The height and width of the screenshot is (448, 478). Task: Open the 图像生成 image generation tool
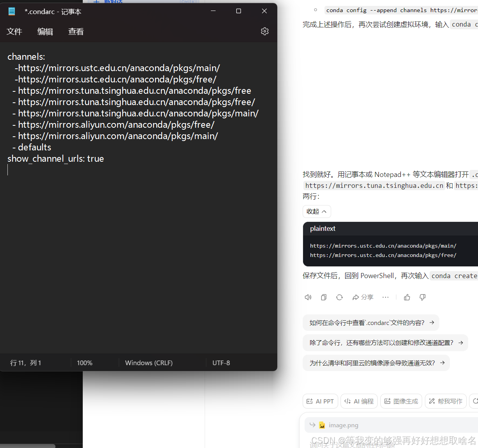click(401, 401)
